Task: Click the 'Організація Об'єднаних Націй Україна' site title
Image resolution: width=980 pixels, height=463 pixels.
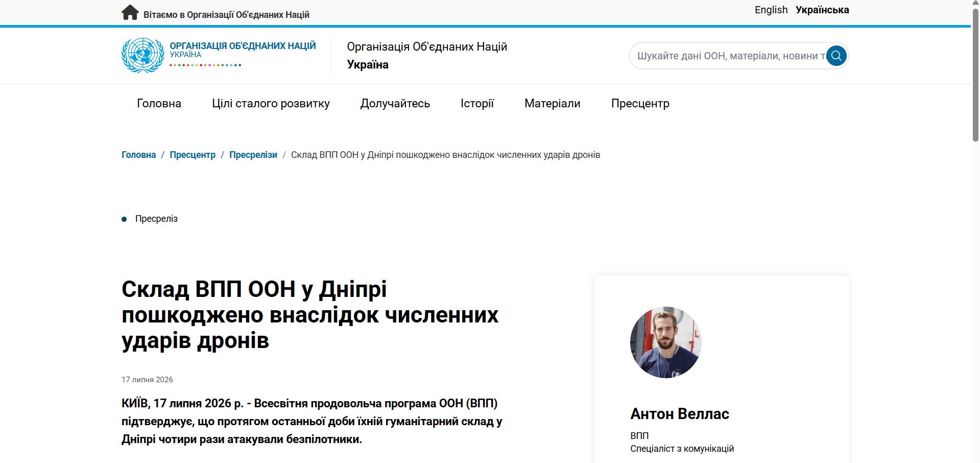Action: tap(427, 55)
